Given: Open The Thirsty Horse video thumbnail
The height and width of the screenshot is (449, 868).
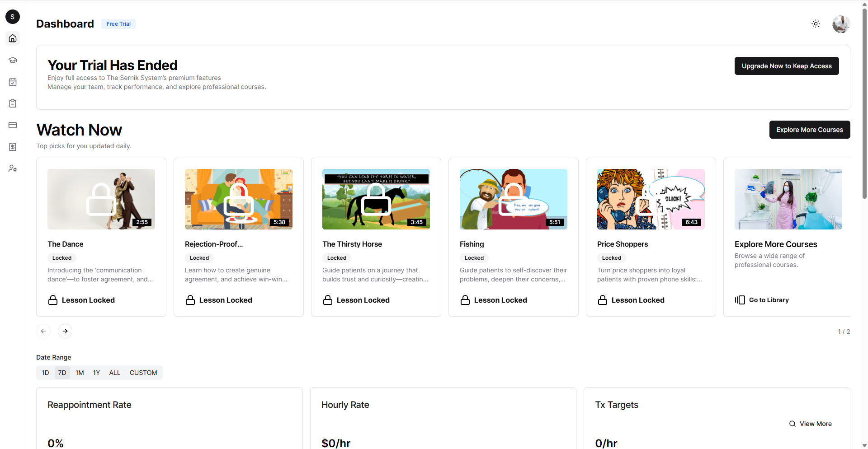Looking at the screenshot, I should (376, 199).
